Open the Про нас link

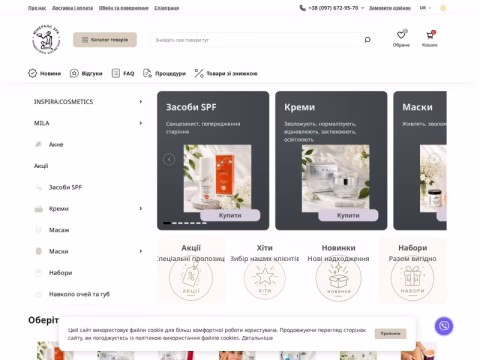point(37,8)
